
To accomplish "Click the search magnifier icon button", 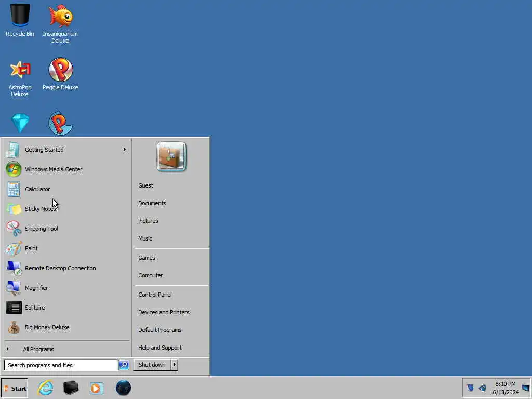I will point(124,365).
